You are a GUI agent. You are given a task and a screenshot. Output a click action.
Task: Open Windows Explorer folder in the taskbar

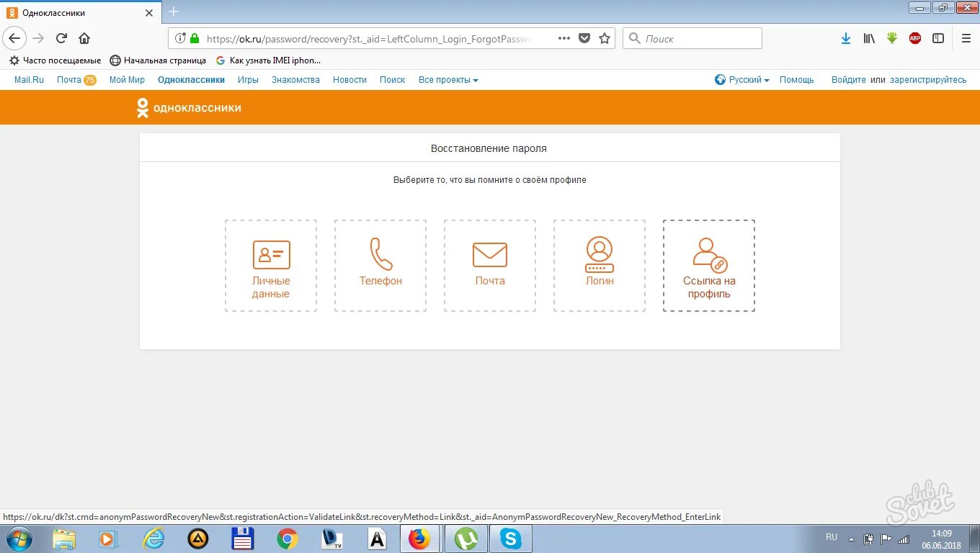[64, 539]
